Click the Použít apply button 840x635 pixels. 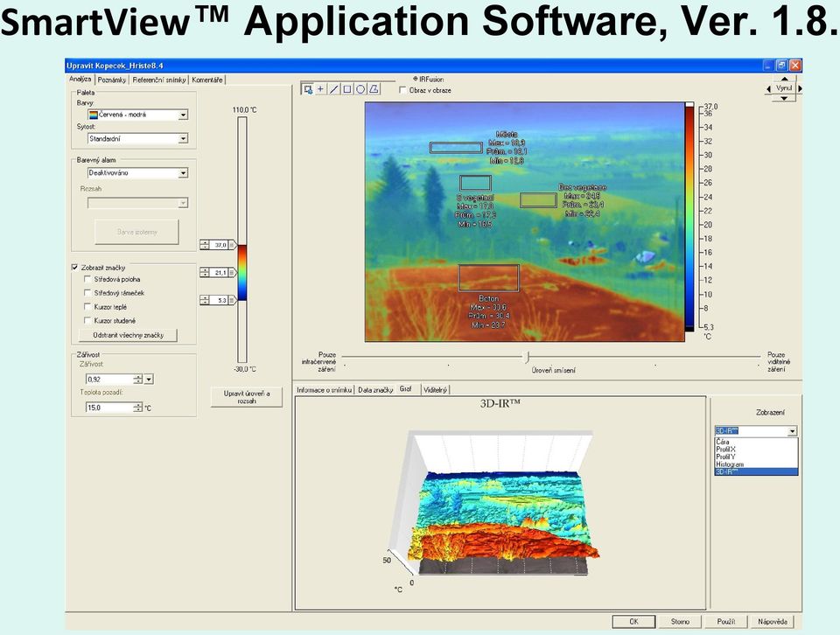pos(726,622)
